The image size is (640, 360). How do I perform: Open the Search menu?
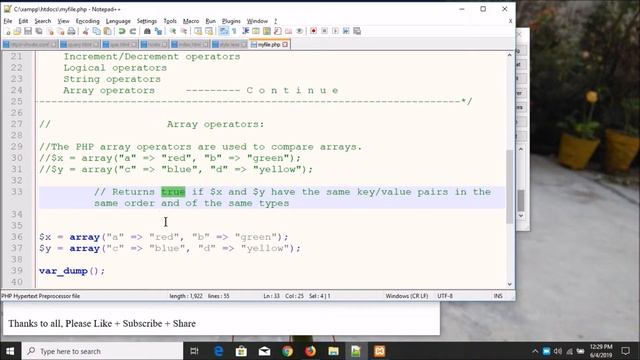pyautogui.click(x=42, y=21)
